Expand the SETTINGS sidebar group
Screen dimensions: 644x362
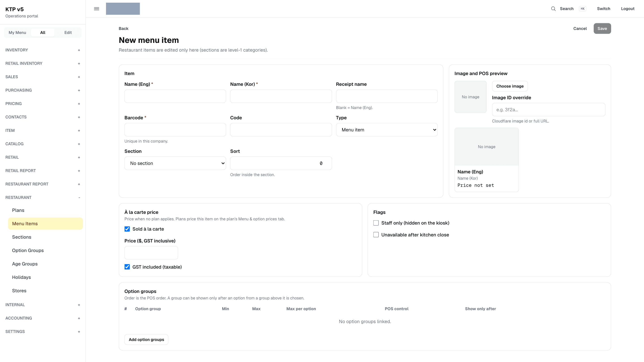pos(43,332)
